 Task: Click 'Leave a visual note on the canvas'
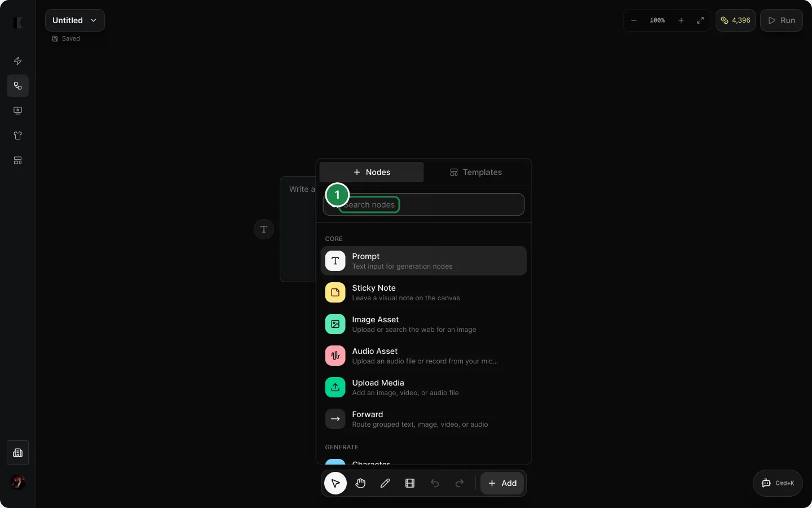[406, 298]
